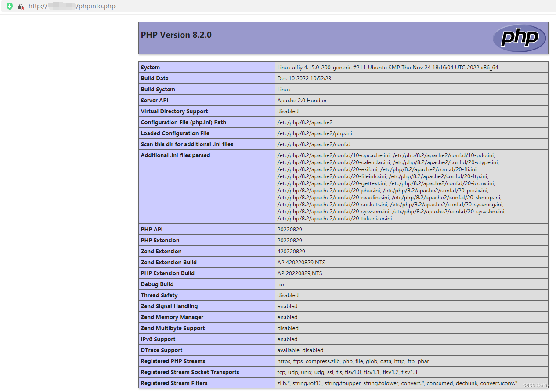Select the /etc/php/8.2/apache2 path value

tap(305, 122)
